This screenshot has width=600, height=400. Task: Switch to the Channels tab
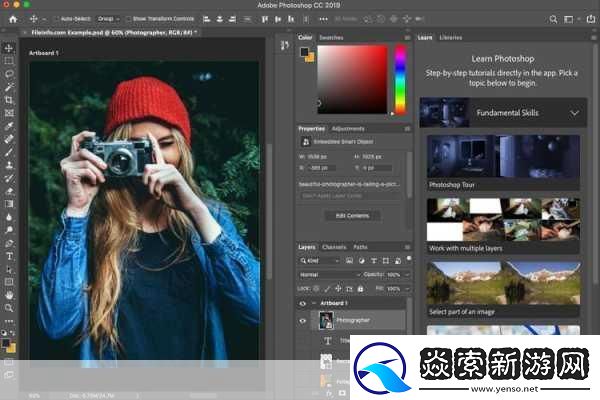pyautogui.click(x=334, y=247)
